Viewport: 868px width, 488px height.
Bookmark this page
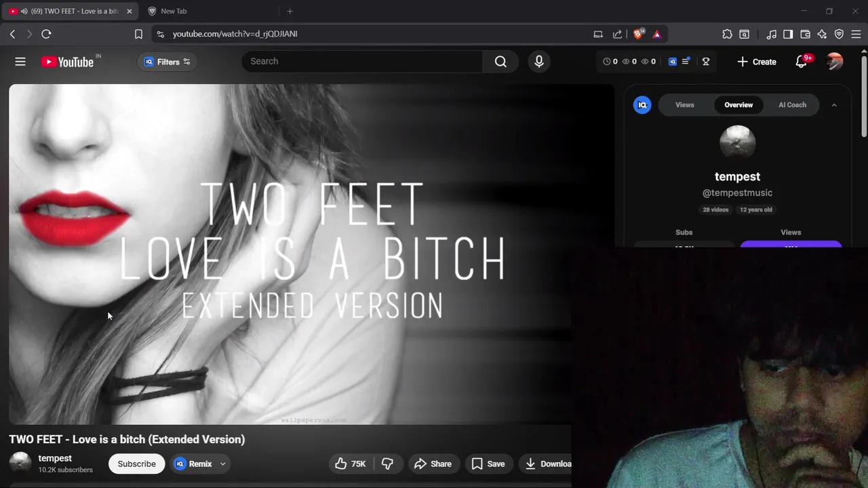tap(138, 34)
